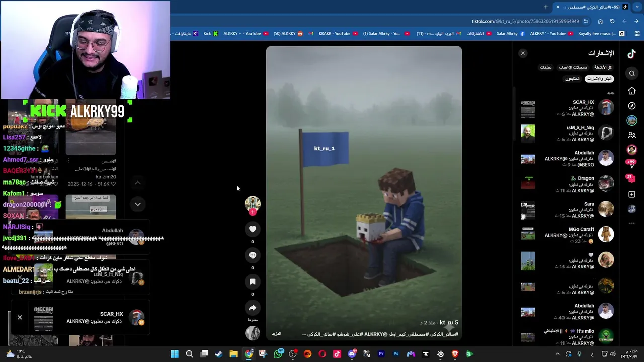
Task: Open the More three-dots sidebar icon
Action: [x=632, y=223]
